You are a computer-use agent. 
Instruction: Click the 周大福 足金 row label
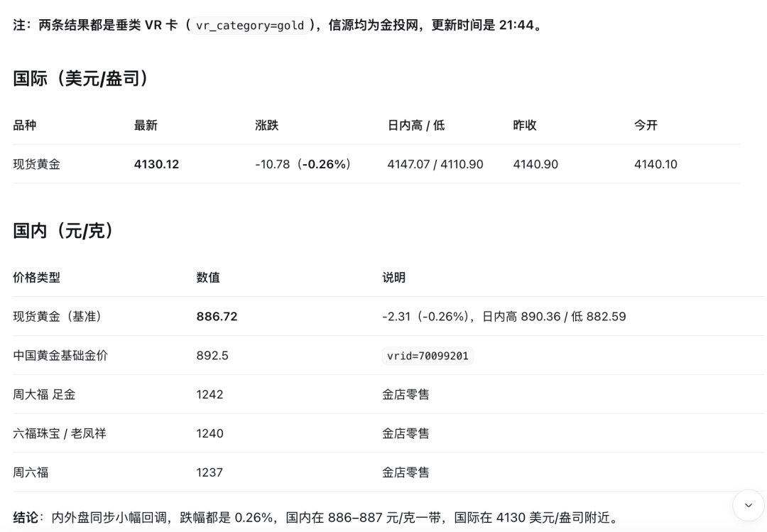pyautogui.click(x=44, y=394)
